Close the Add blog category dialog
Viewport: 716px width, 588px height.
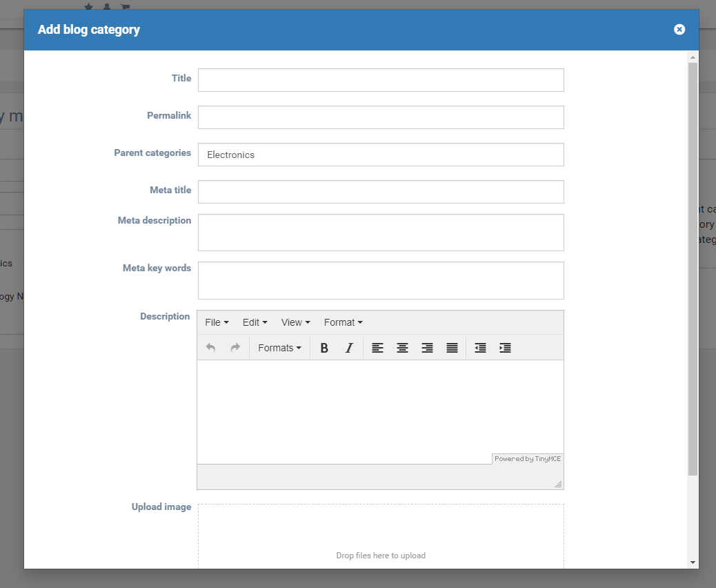click(x=679, y=29)
